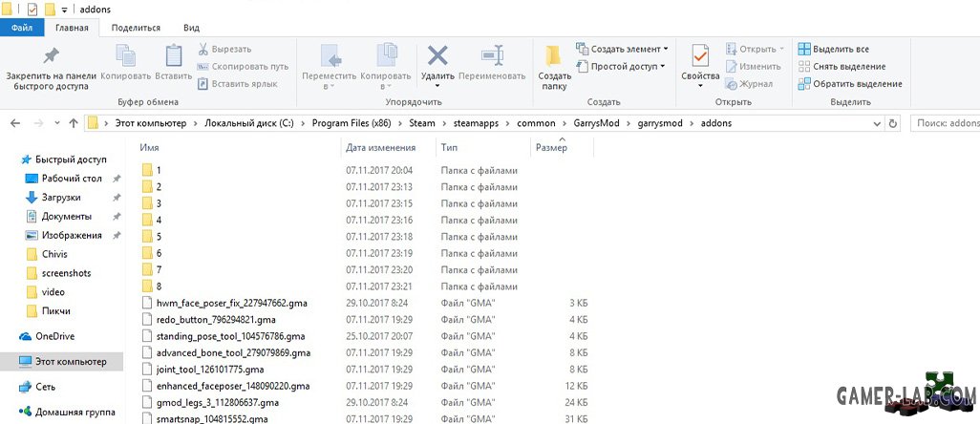This screenshot has width=980, height=424.
Task: Click the Rename (Переименовать) icon
Action: coord(492,55)
